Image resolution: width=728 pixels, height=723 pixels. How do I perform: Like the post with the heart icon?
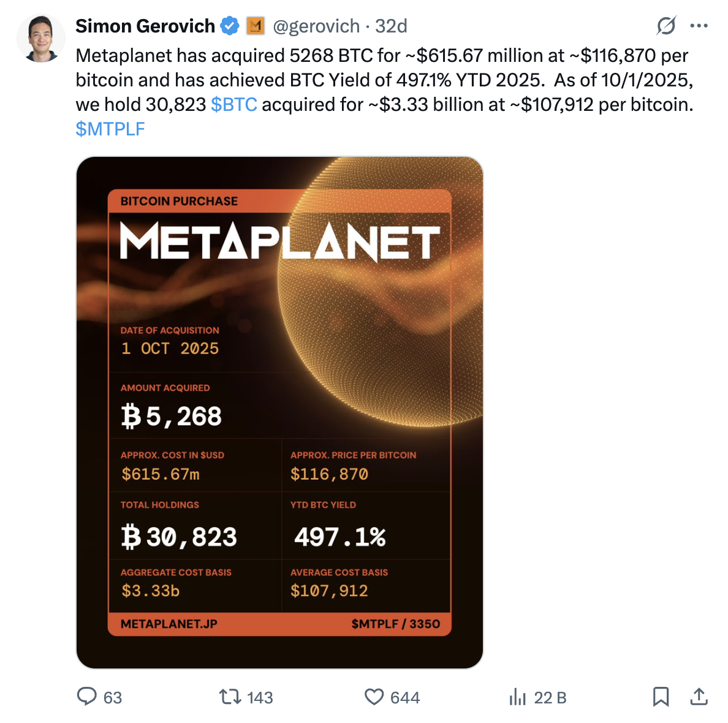(x=374, y=697)
